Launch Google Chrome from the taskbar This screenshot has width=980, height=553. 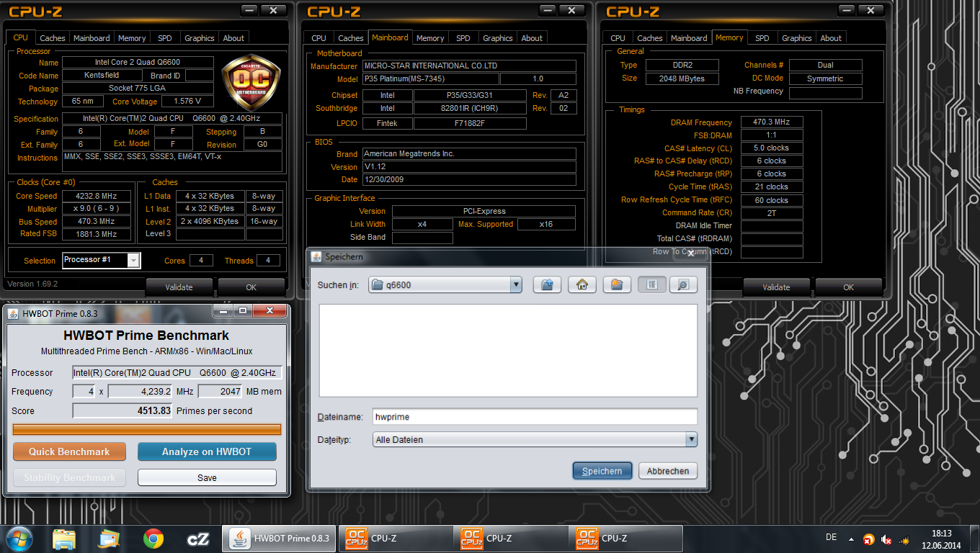(153, 538)
